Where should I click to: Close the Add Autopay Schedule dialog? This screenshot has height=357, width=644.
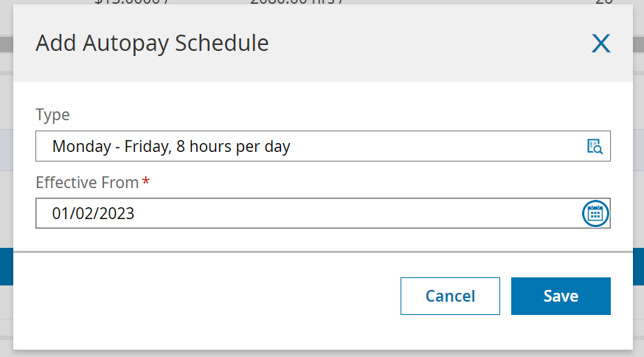click(601, 44)
